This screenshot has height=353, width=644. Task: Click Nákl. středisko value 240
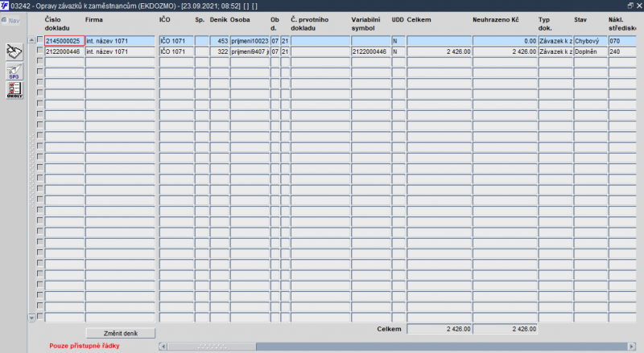click(x=622, y=51)
